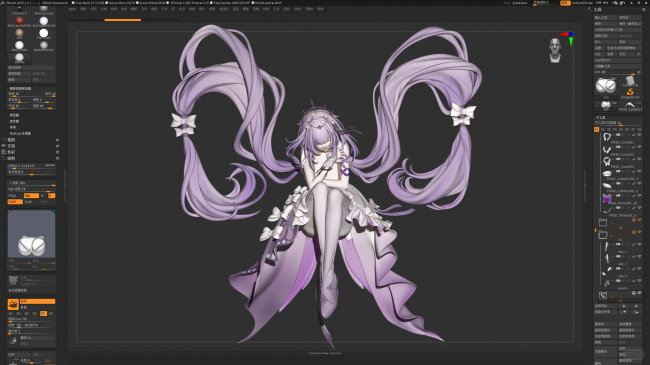Click the DefaultZScript button

582,3
